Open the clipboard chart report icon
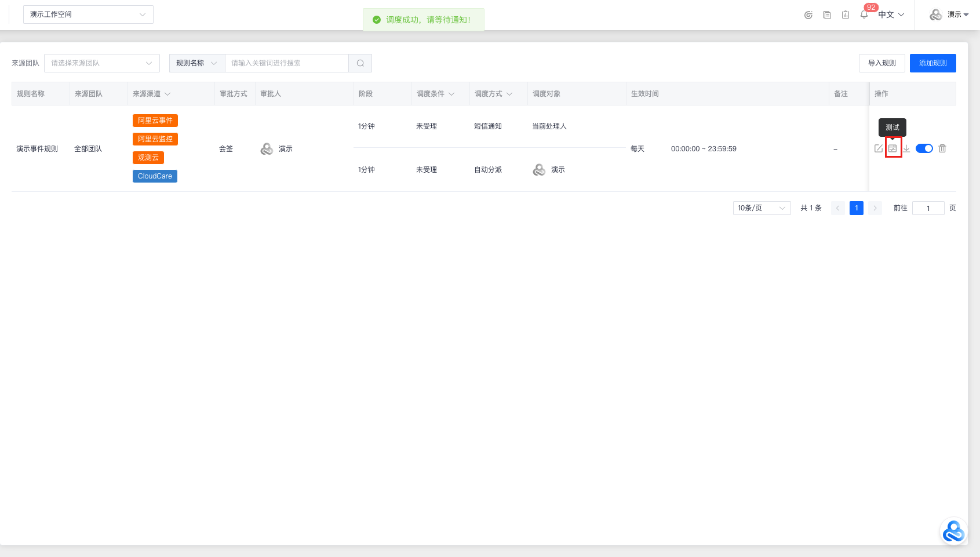Viewport: 980px width, 557px height. coord(846,14)
